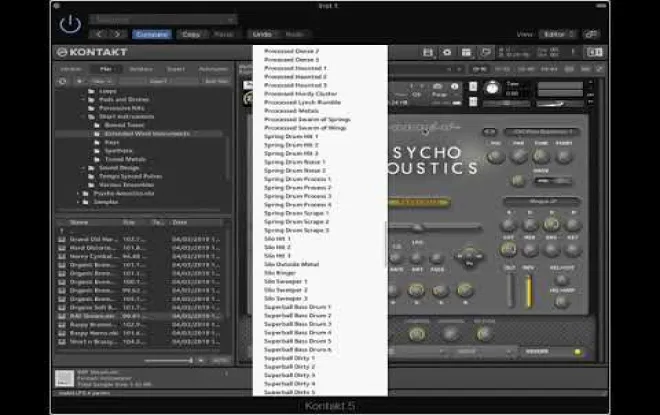Switch to the Expert browser tab

click(176, 69)
